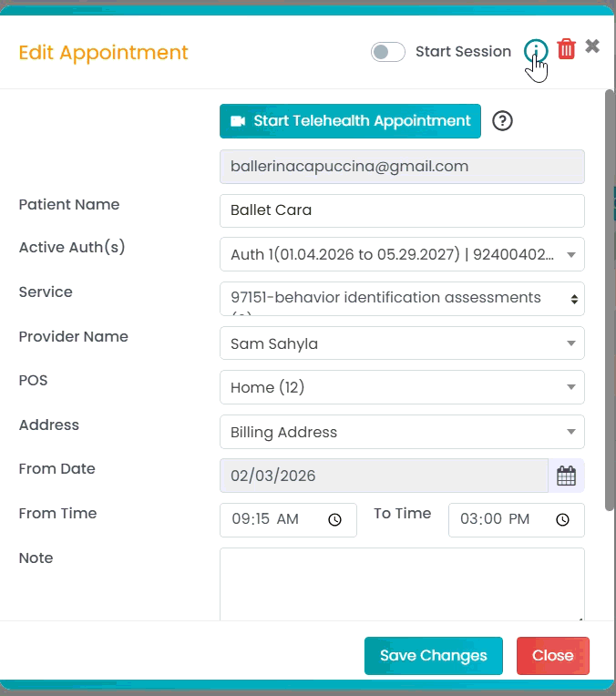This screenshot has height=696, width=616.
Task: Click inside the Note text area
Action: [402, 583]
